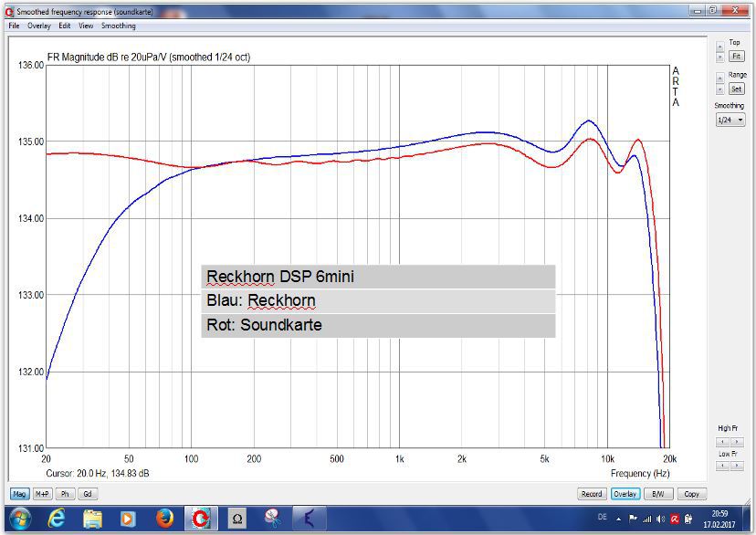Open the Smoothing 1/24 dropdown
Screen dimensions: 756x535
coord(730,120)
